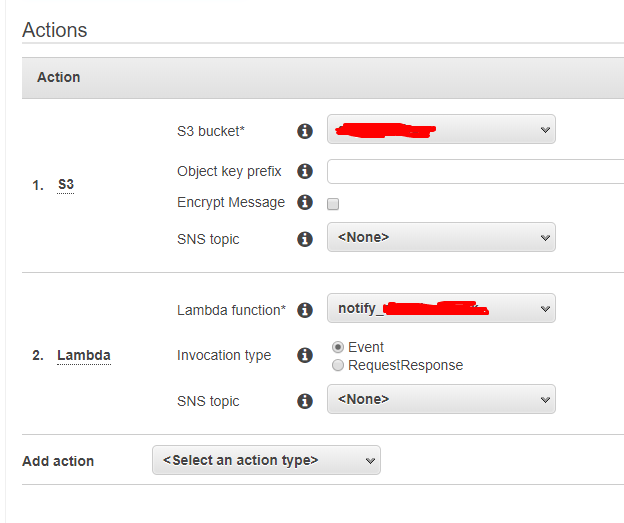Click the Actions section heading
Viewport: 624px width, 523px height.
point(55,30)
